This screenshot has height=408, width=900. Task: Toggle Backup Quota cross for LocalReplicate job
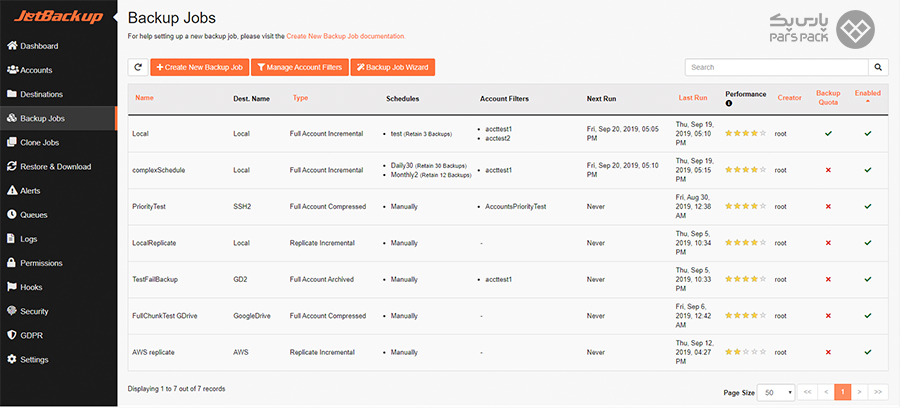tap(828, 243)
